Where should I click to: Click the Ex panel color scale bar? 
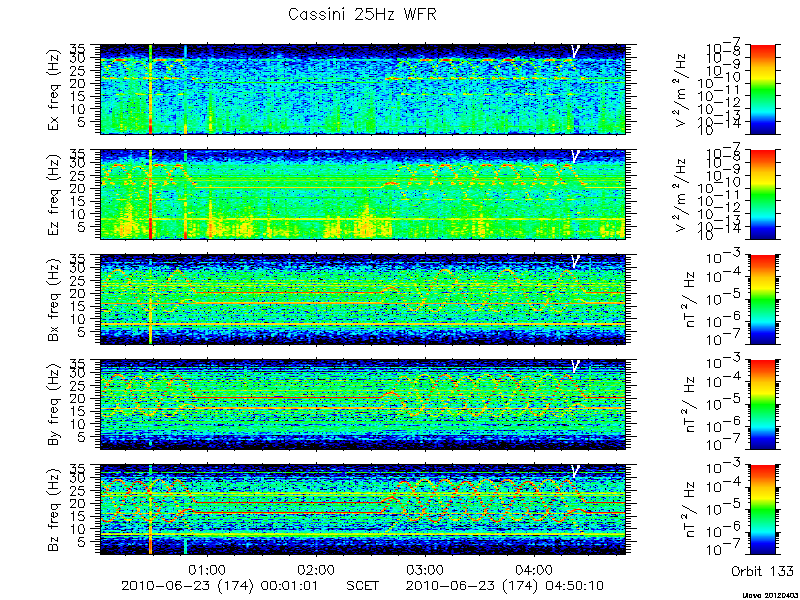(x=762, y=89)
